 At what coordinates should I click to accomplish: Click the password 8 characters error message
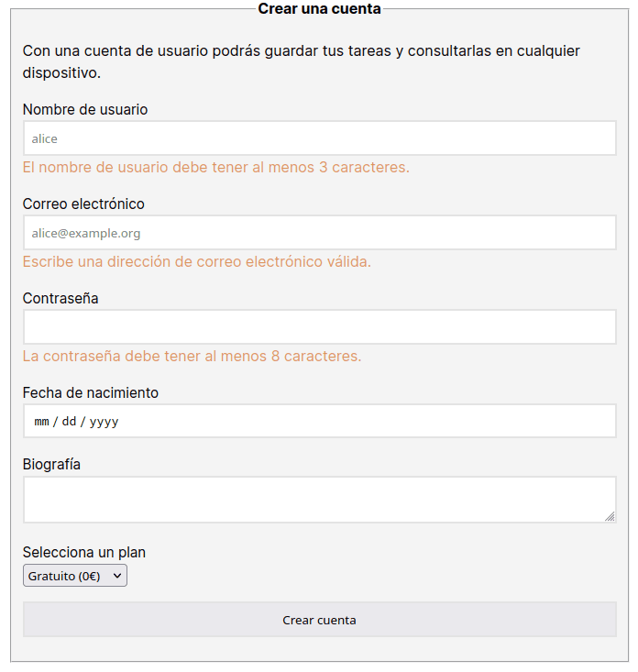192,356
